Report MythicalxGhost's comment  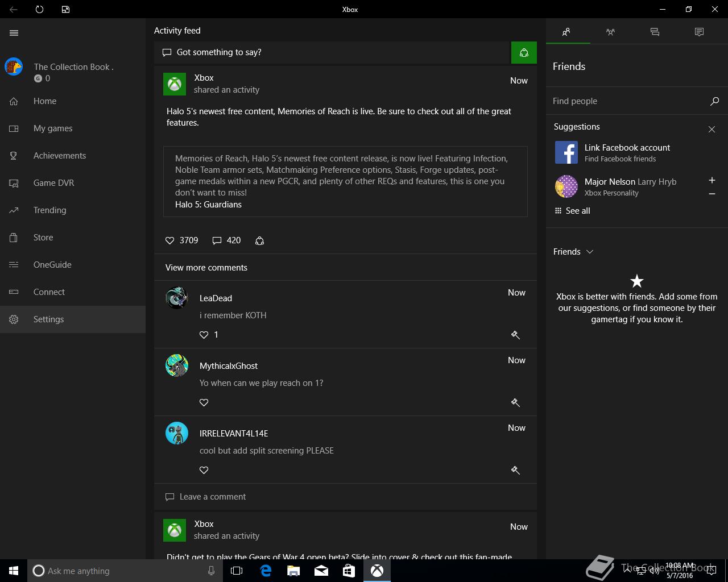[x=515, y=402]
